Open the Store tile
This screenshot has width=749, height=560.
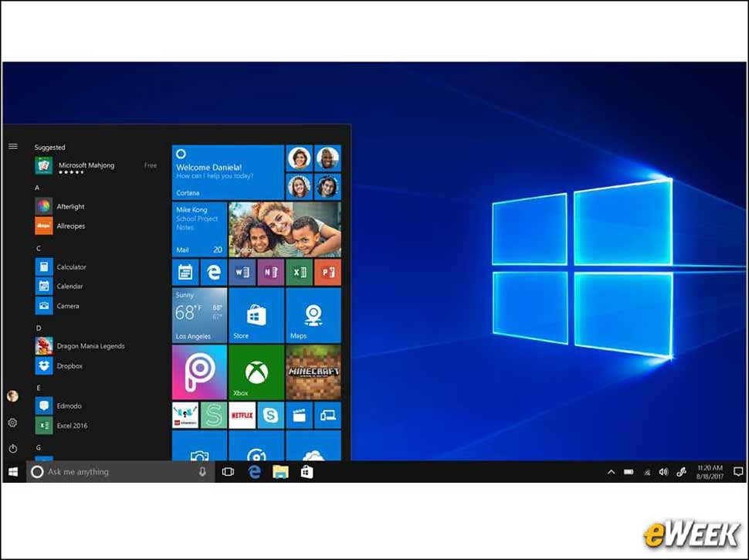(256, 315)
